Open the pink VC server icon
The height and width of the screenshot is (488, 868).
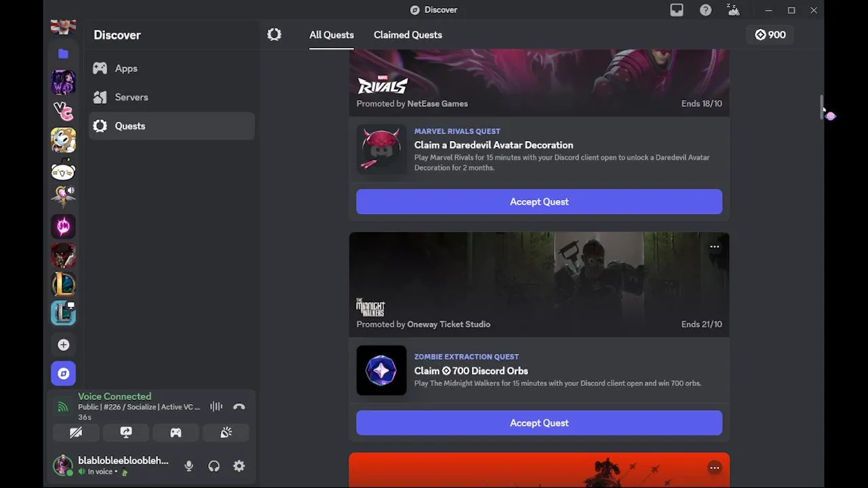[x=63, y=111]
